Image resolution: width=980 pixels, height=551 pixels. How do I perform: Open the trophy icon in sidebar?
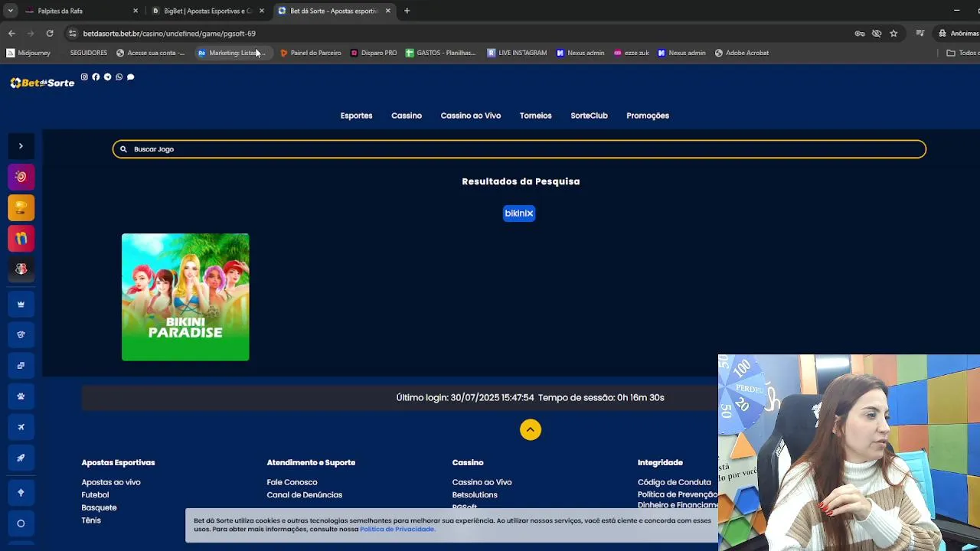(21, 207)
